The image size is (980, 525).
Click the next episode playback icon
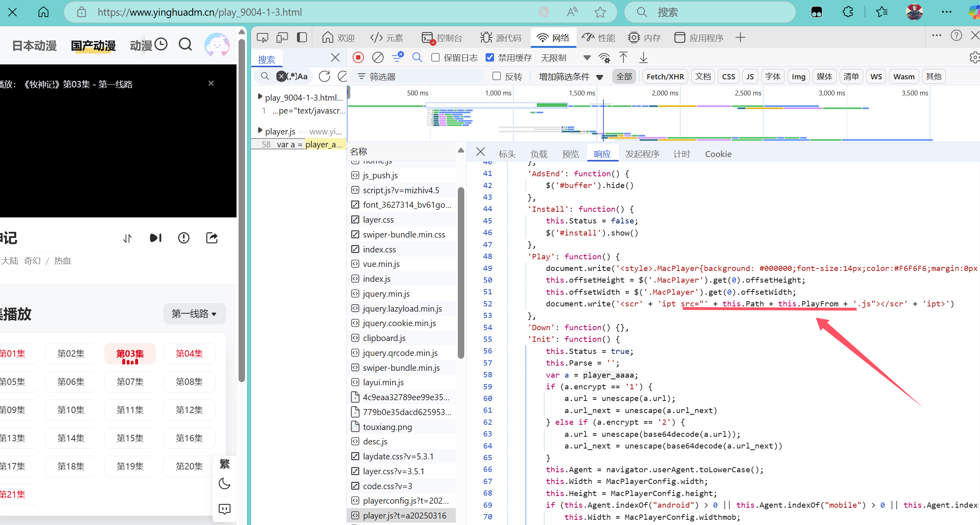point(156,238)
